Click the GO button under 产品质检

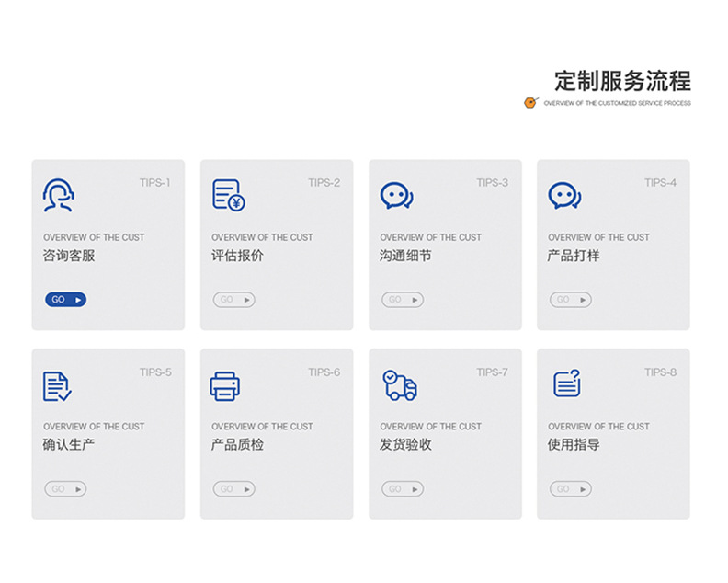234,488
